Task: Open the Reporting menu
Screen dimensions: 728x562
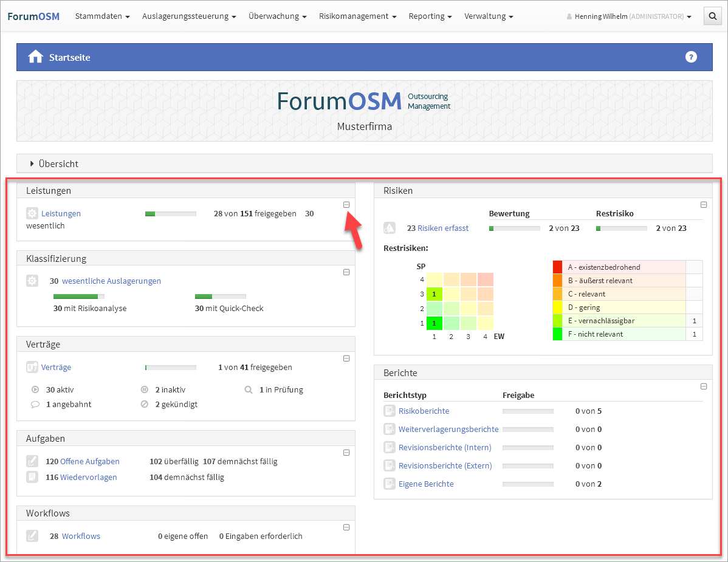Action: [x=430, y=16]
